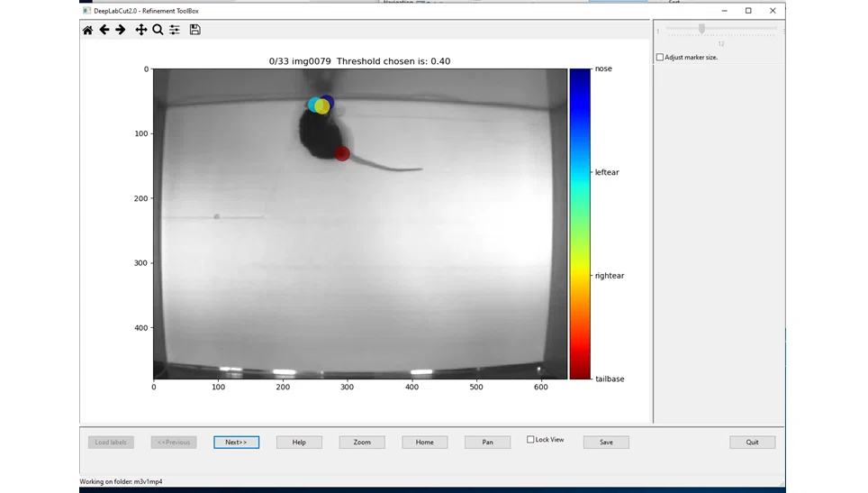Click the Home button in the bottom bar
Viewport: 868px width, 493px height.
pos(425,442)
